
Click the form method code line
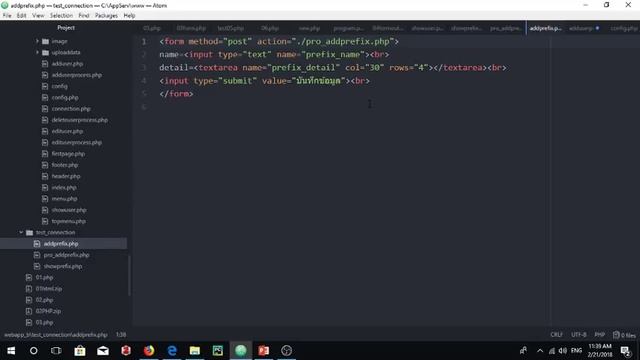[x=279, y=42]
